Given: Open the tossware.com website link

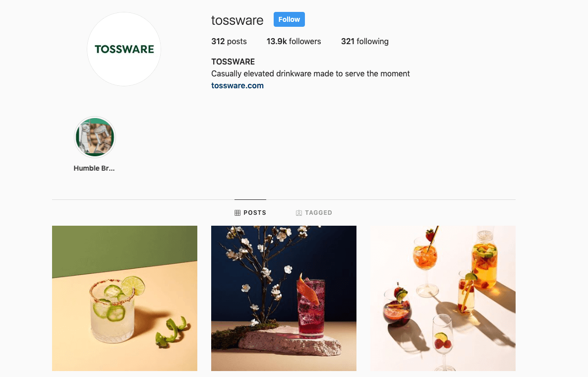Looking at the screenshot, I should 237,85.
